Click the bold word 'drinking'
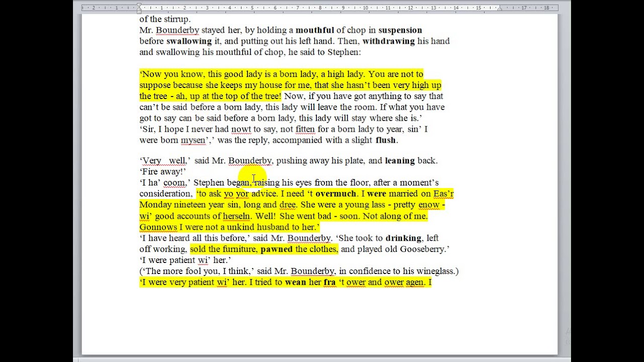Image resolution: width=644 pixels, height=362 pixels. click(x=404, y=238)
